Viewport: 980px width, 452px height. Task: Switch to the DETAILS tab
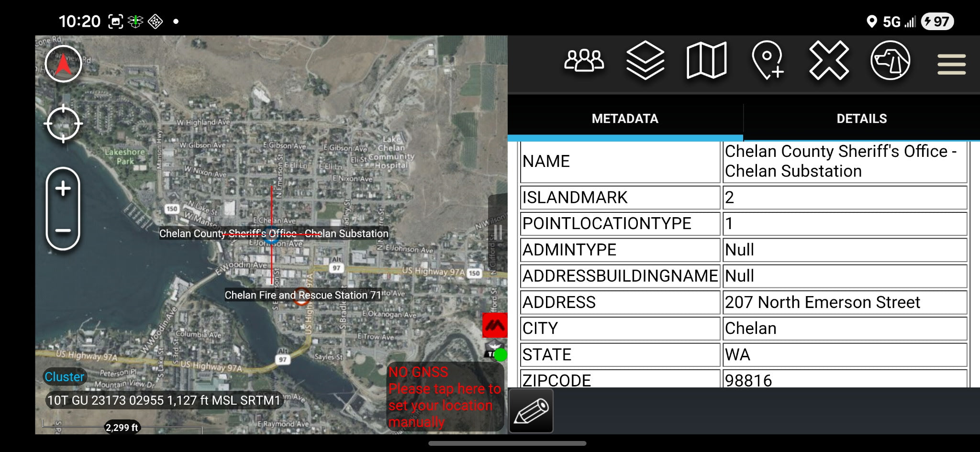coord(861,119)
